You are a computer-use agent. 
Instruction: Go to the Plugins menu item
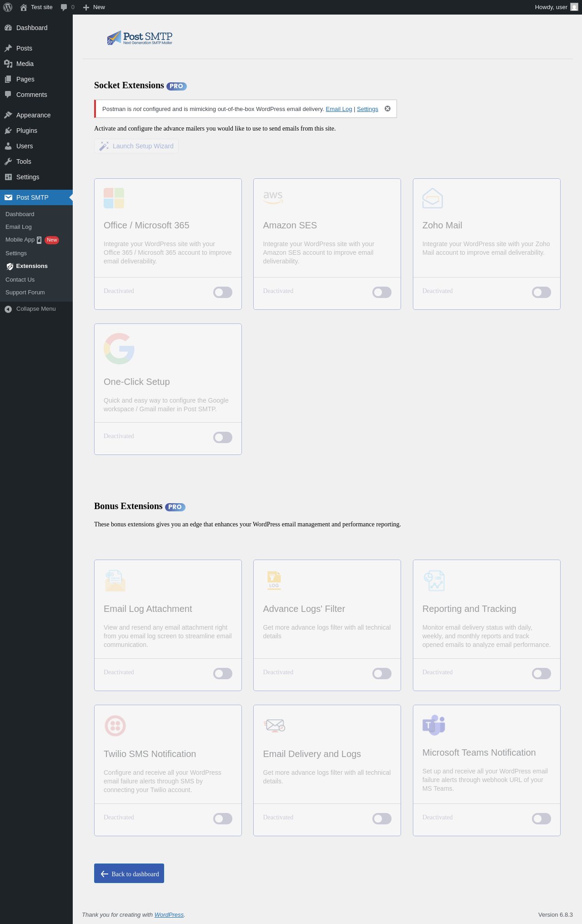tap(27, 131)
